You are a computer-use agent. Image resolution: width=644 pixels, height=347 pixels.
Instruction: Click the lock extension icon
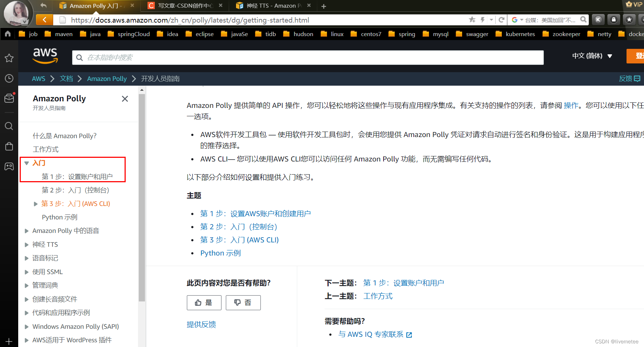tap(614, 20)
